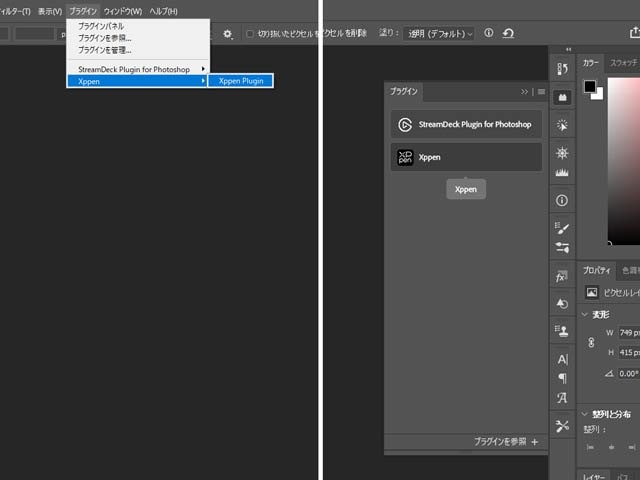Switch to the プロパティ tab

click(596, 270)
